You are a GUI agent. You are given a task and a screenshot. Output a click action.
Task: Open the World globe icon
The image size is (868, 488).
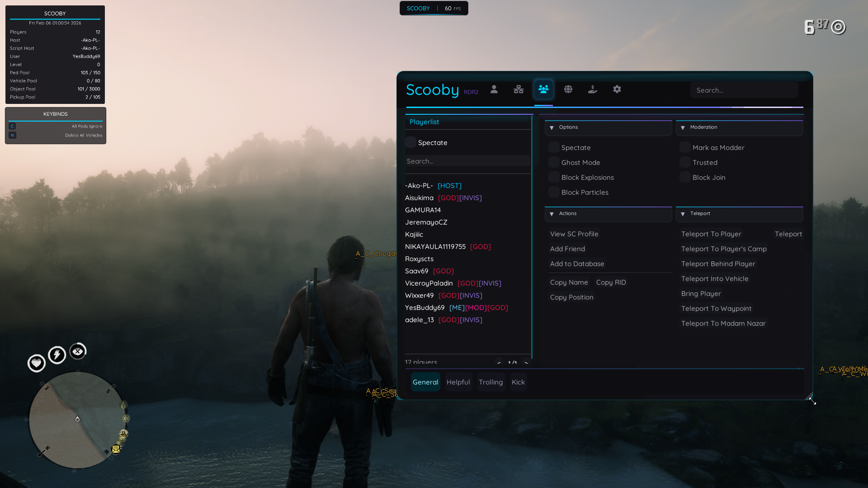coord(568,89)
